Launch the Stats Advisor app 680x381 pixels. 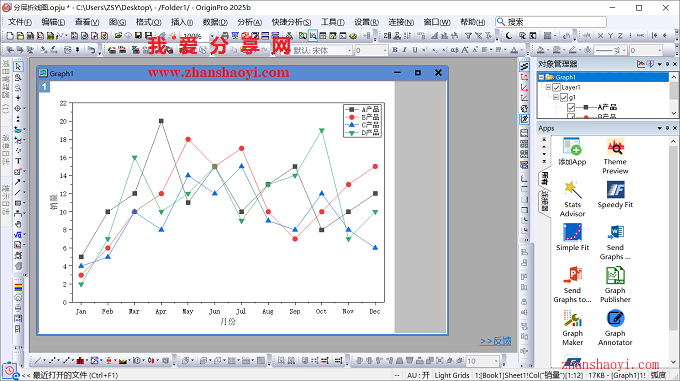pyautogui.click(x=572, y=199)
